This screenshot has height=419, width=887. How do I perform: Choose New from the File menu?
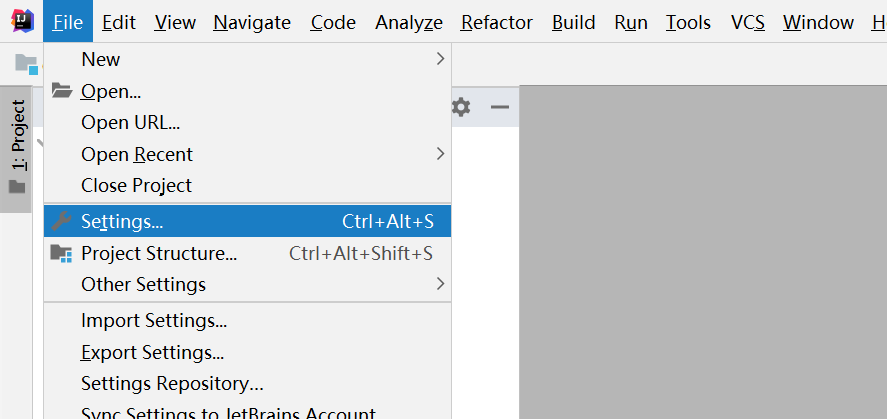pyautogui.click(x=247, y=59)
